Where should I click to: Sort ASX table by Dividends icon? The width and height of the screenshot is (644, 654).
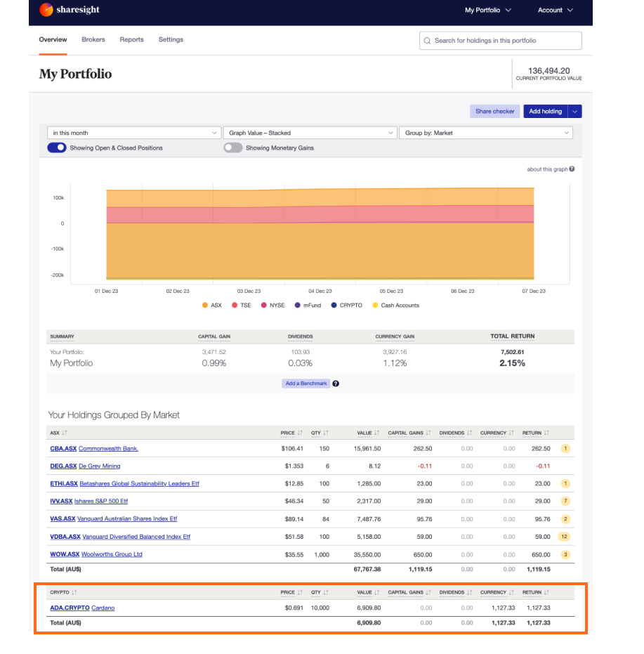[469, 433]
